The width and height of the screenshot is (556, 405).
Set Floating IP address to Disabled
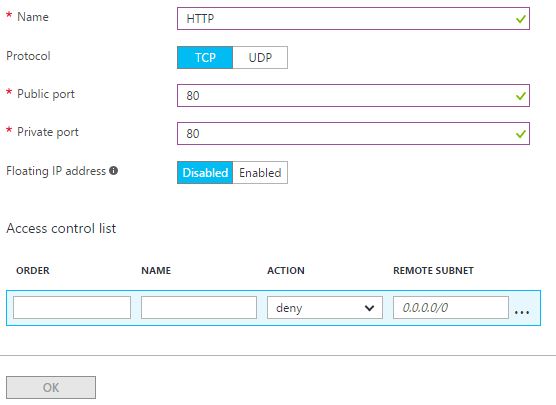coord(205,173)
